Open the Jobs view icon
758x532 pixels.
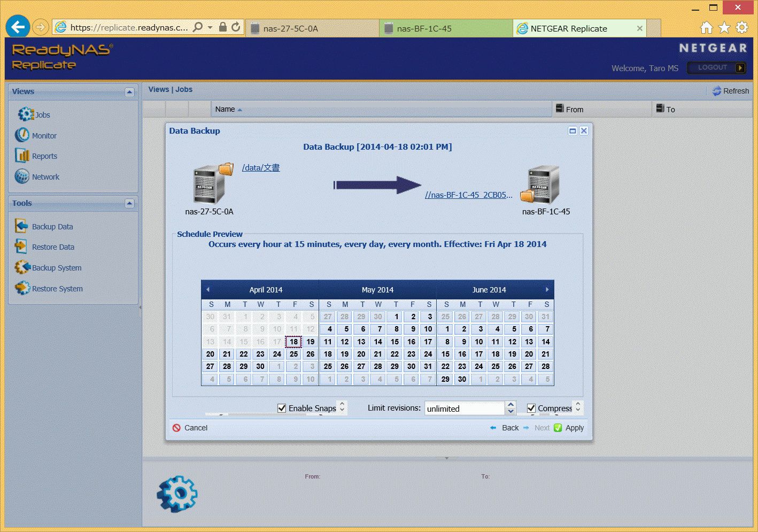click(x=26, y=114)
